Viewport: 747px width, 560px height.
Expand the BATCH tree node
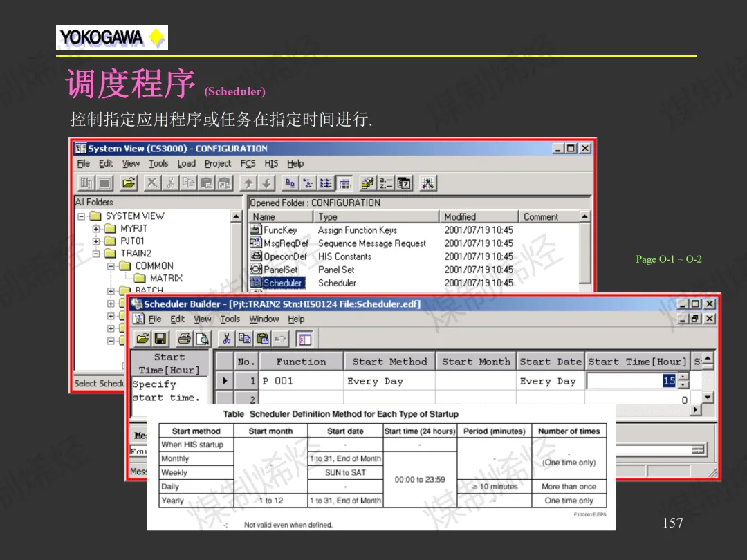(111, 290)
